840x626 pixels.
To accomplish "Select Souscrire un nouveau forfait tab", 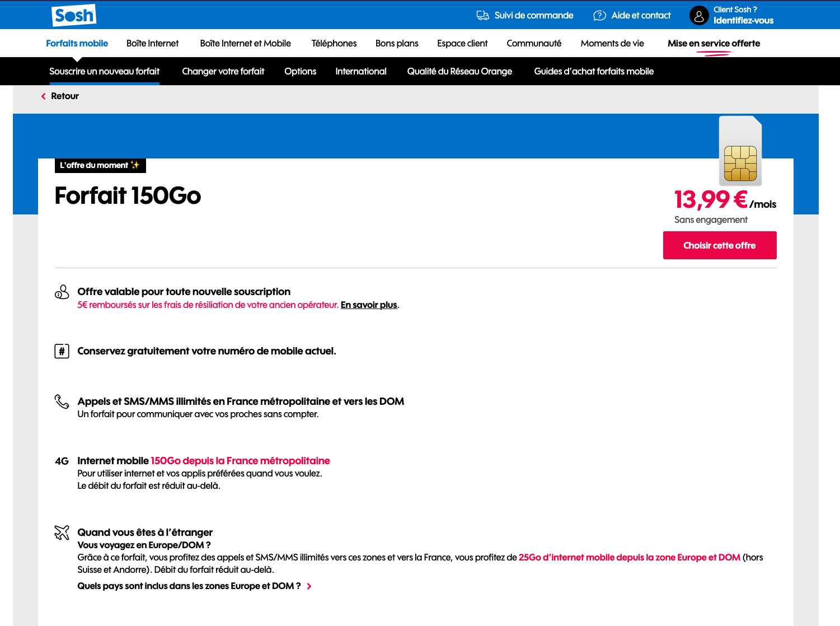I will tap(104, 72).
